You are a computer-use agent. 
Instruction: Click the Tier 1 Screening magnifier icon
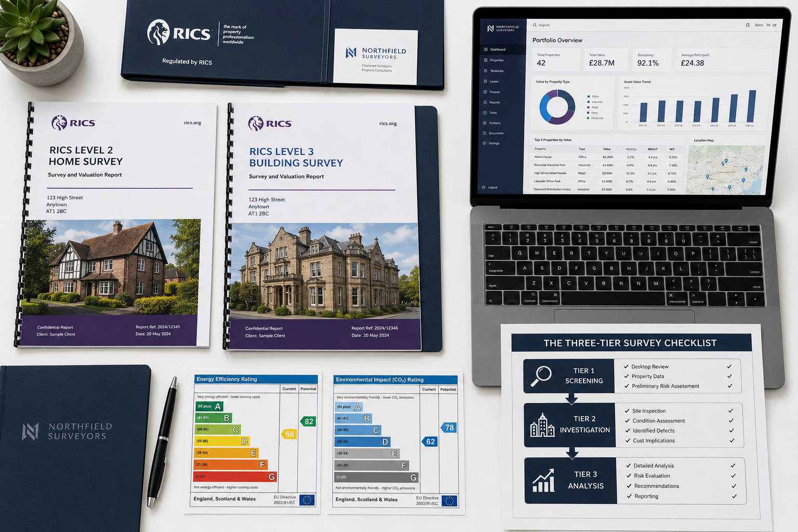click(541, 376)
